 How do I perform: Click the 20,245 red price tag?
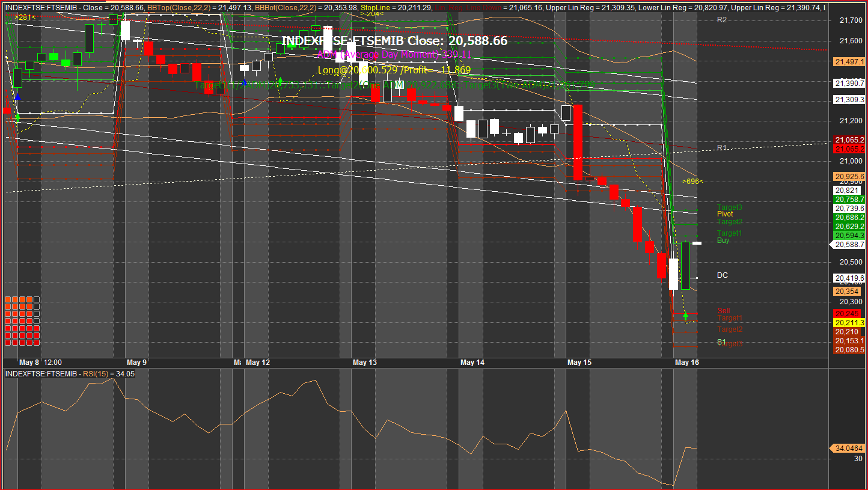point(847,314)
